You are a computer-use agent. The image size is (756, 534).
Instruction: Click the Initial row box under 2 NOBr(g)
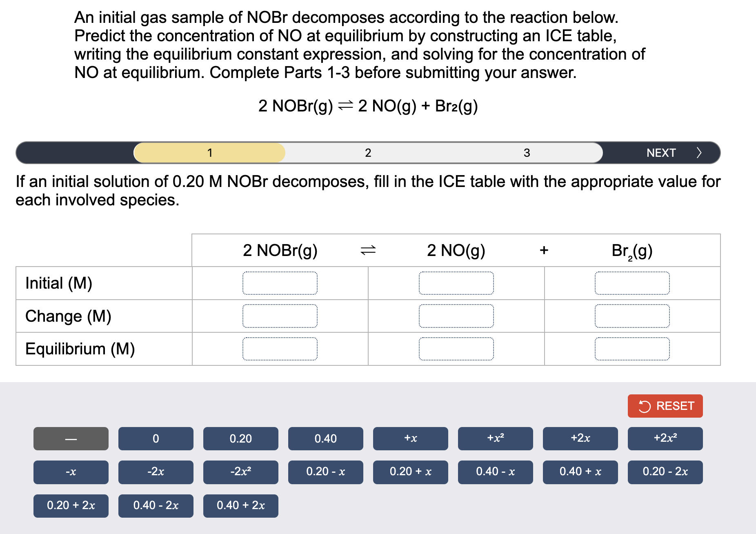280,283
